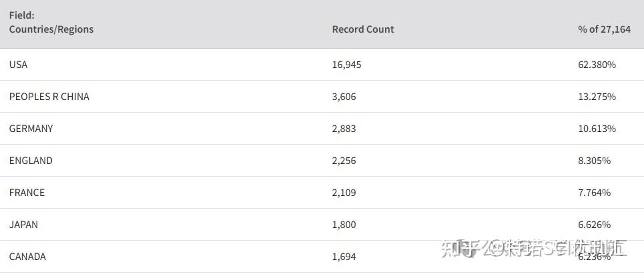The width and height of the screenshot is (644, 274).
Task: Click the Countries/Regions column header
Action: coord(51,29)
